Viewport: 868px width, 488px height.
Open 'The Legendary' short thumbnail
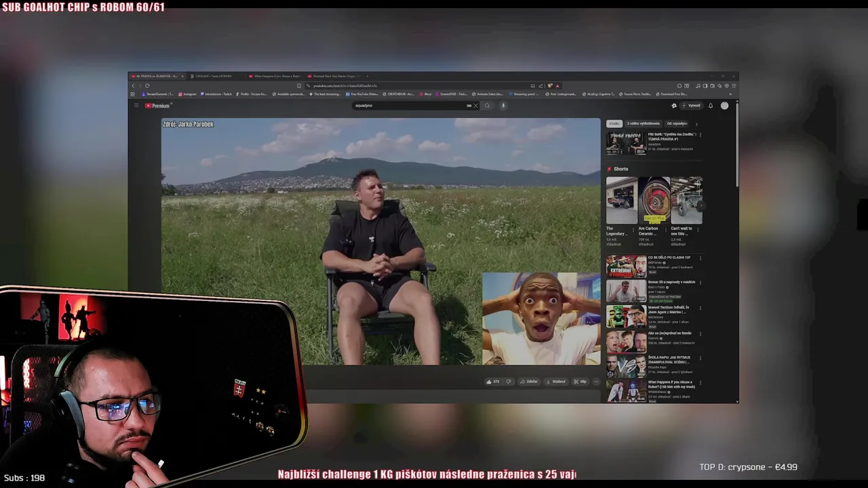[621, 201]
